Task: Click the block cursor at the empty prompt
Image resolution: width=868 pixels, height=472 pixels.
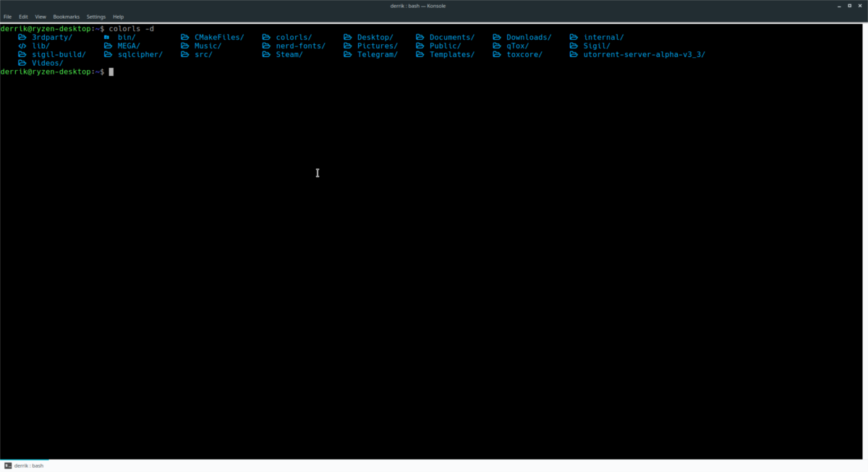Action: (x=111, y=72)
